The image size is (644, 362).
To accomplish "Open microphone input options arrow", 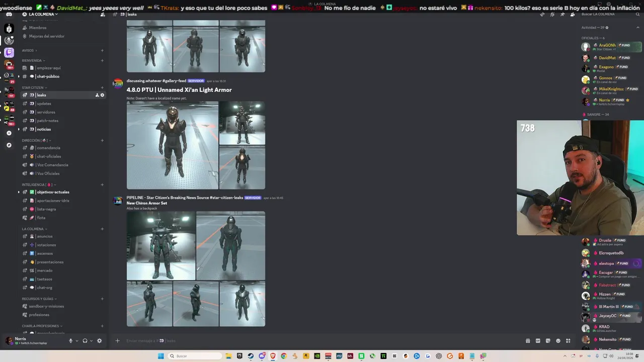I will [76, 341].
